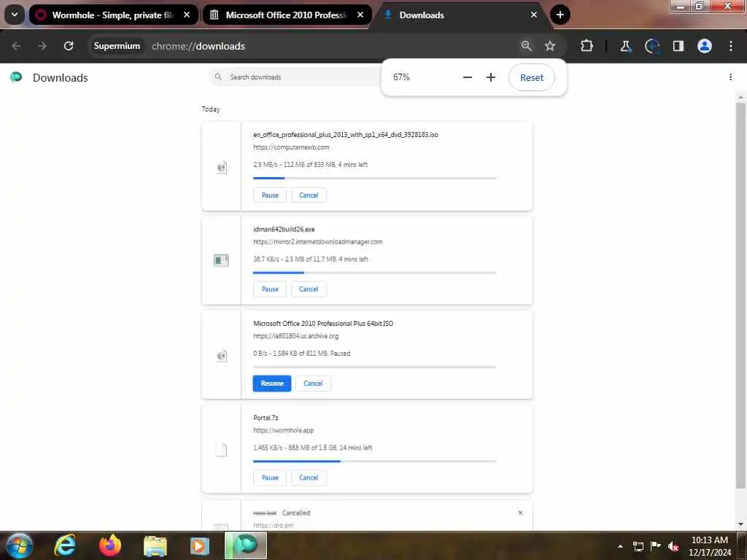Screen dimensions: 747x560
Task: Open the tab search dropdown arrow
Action: click(15, 15)
